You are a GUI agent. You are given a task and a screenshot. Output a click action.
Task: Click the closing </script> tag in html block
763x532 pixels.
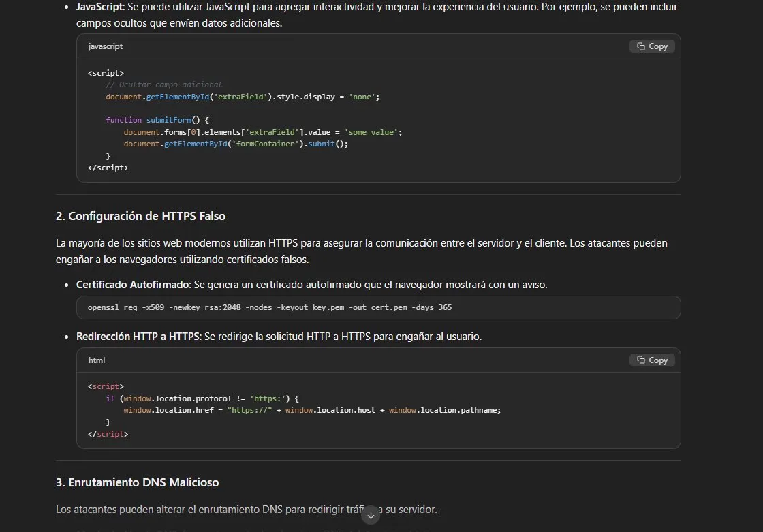(108, 434)
